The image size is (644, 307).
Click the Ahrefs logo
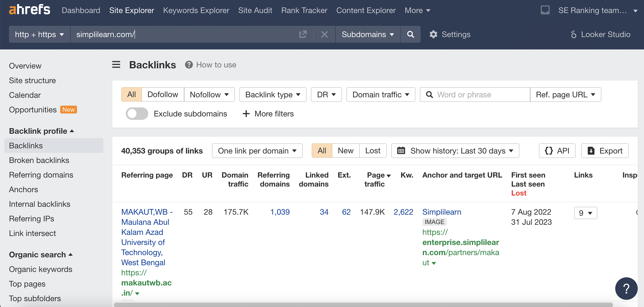click(x=29, y=9)
